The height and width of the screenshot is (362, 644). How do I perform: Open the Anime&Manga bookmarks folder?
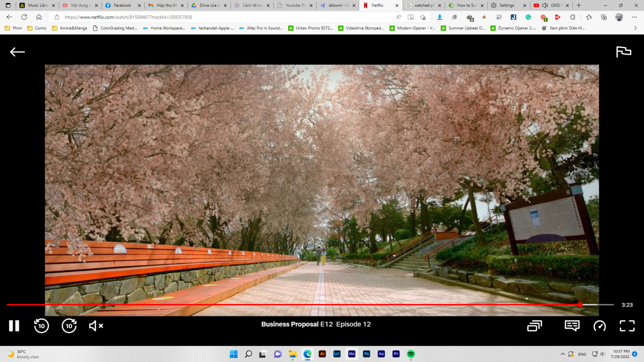(69, 28)
